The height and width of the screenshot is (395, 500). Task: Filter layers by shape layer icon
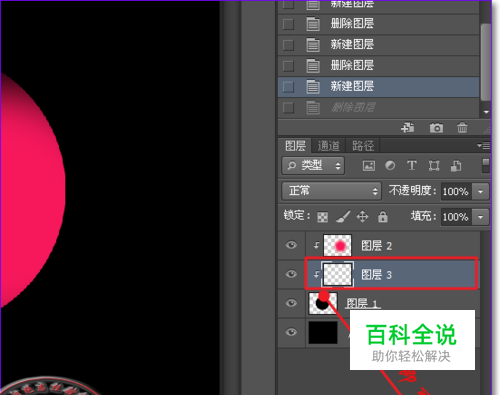coord(434,166)
